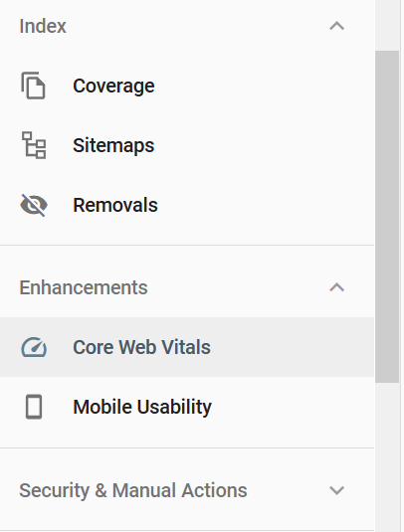Collapse the Index section chevron

(x=336, y=26)
